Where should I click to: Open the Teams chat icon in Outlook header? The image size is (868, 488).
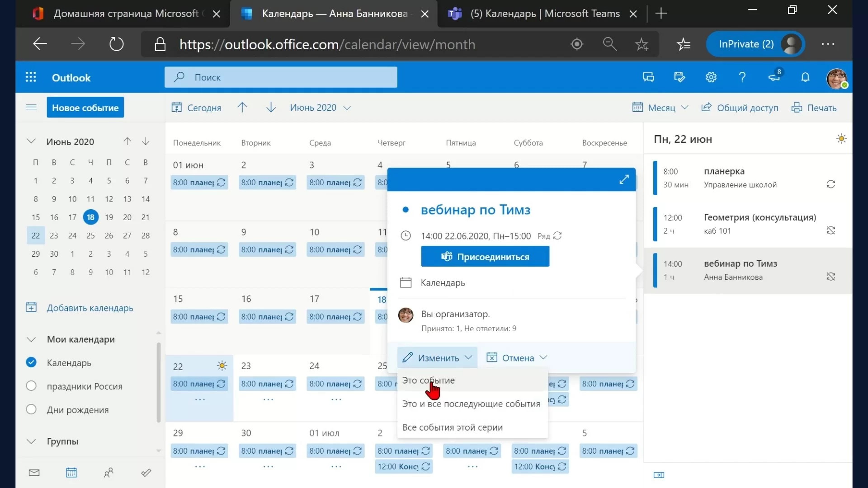coord(648,77)
